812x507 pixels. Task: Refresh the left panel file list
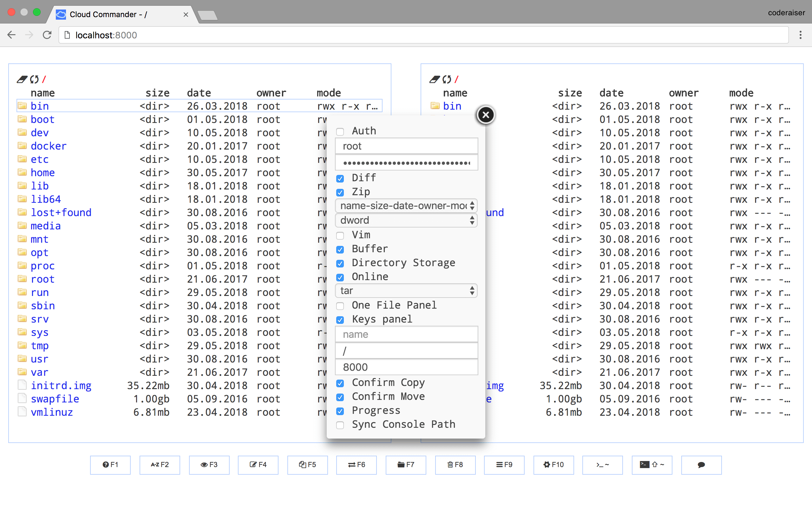(35, 79)
